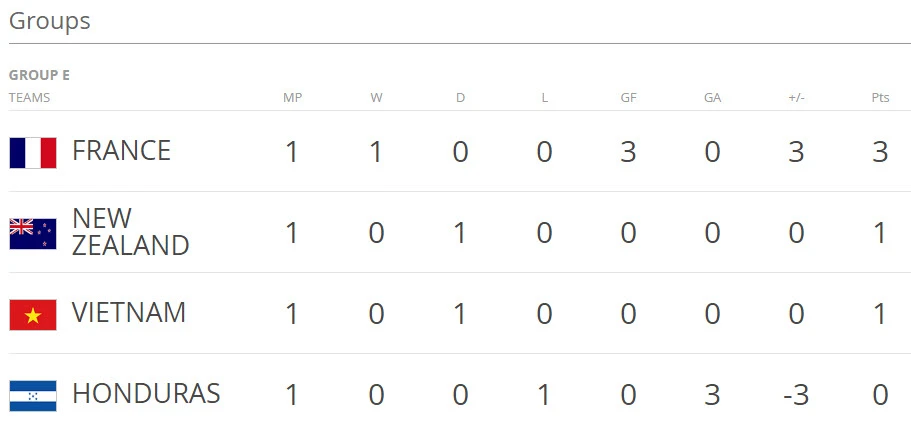Select the Vietnam team name
The image size is (911, 433).
[x=129, y=313]
